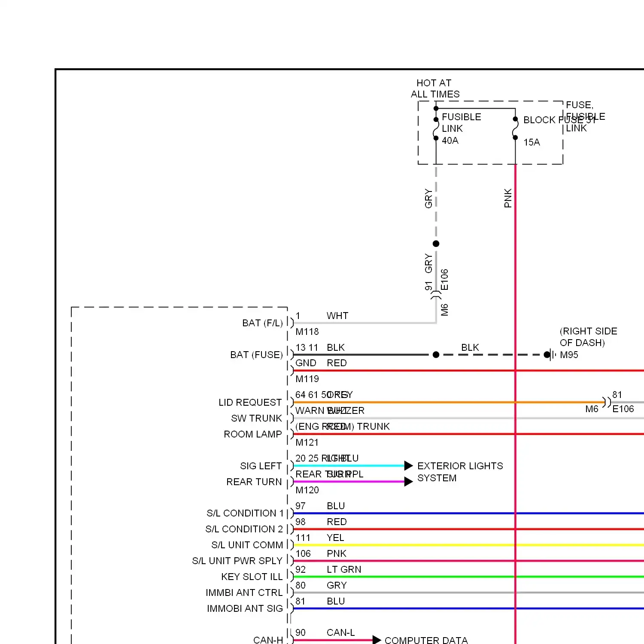
Task: Select the "CAN-L" wire label
Action: point(340,632)
